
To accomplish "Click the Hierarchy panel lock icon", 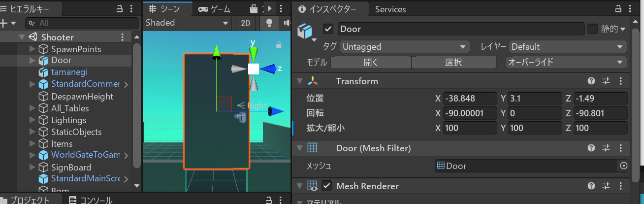I will coord(119,8).
